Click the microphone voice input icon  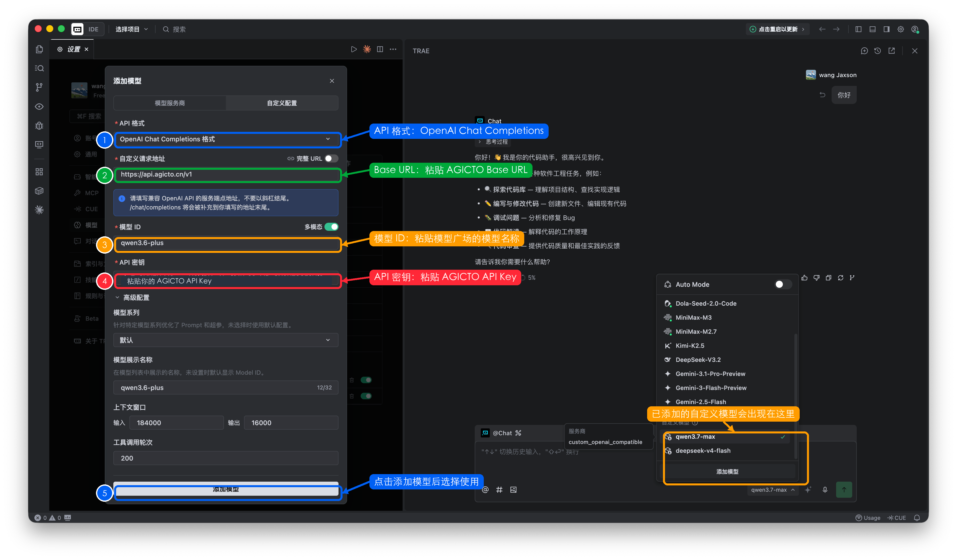pos(825,490)
